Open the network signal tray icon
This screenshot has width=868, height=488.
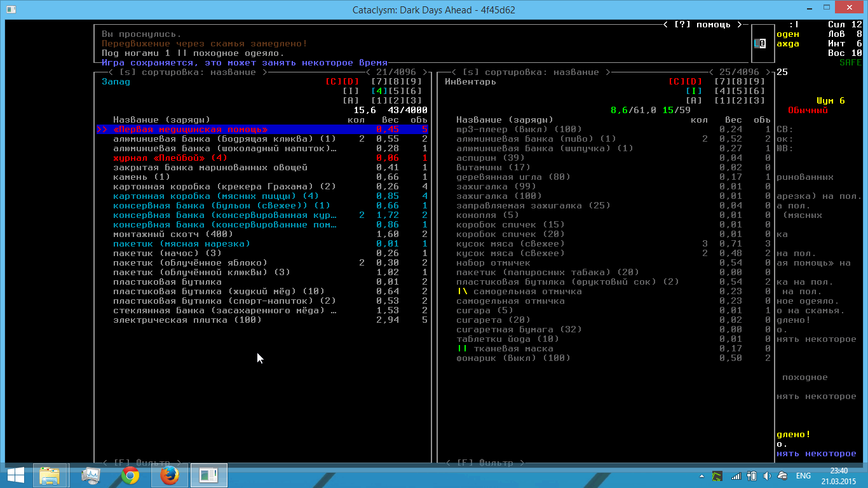(x=736, y=476)
